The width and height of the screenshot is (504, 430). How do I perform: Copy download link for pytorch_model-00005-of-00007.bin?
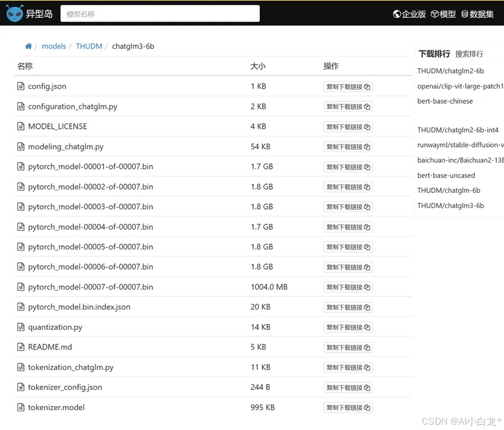coord(348,247)
